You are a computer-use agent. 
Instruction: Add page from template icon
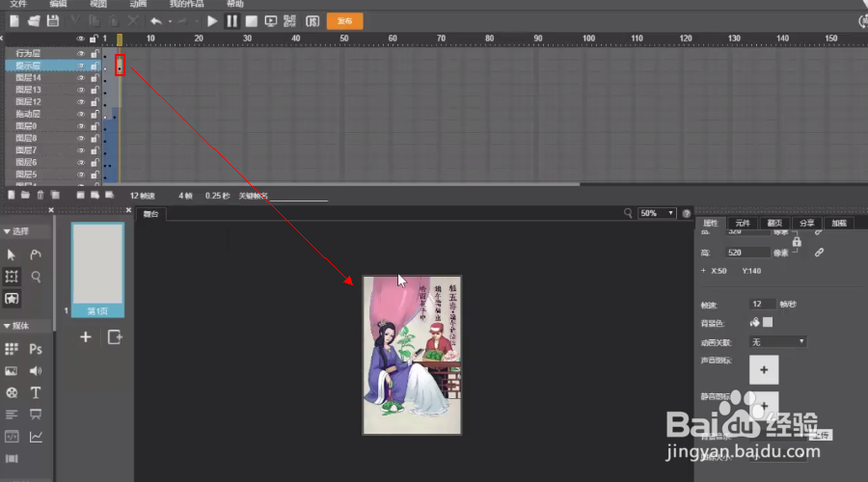(115, 337)
